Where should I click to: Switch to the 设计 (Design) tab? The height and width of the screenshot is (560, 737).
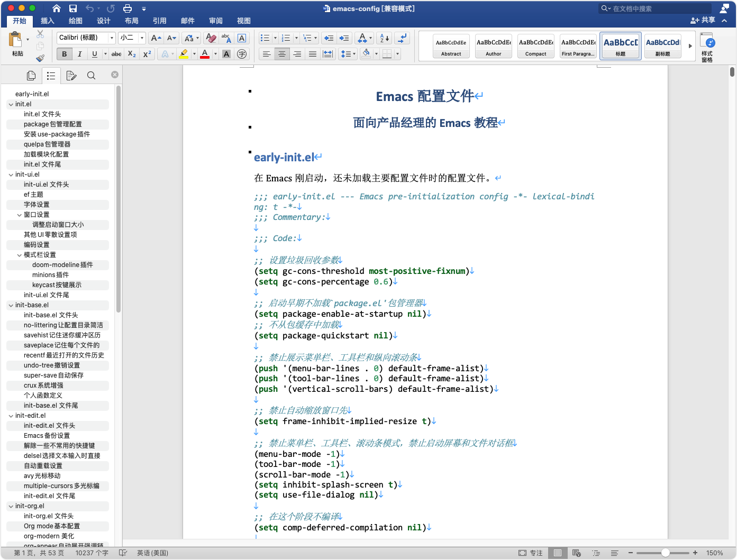point(104,21)
